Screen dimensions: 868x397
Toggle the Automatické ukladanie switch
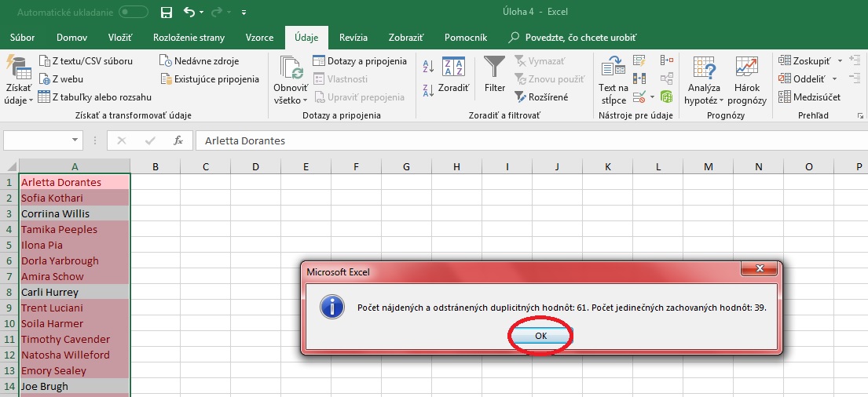click(x=134, y=13)
